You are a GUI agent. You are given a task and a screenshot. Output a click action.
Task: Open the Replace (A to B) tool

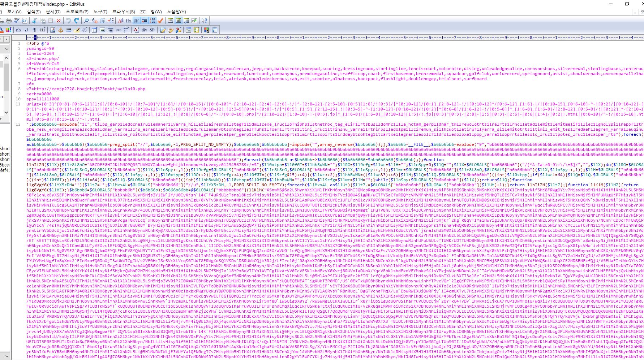pyautogui.click(x=95, y=21)
